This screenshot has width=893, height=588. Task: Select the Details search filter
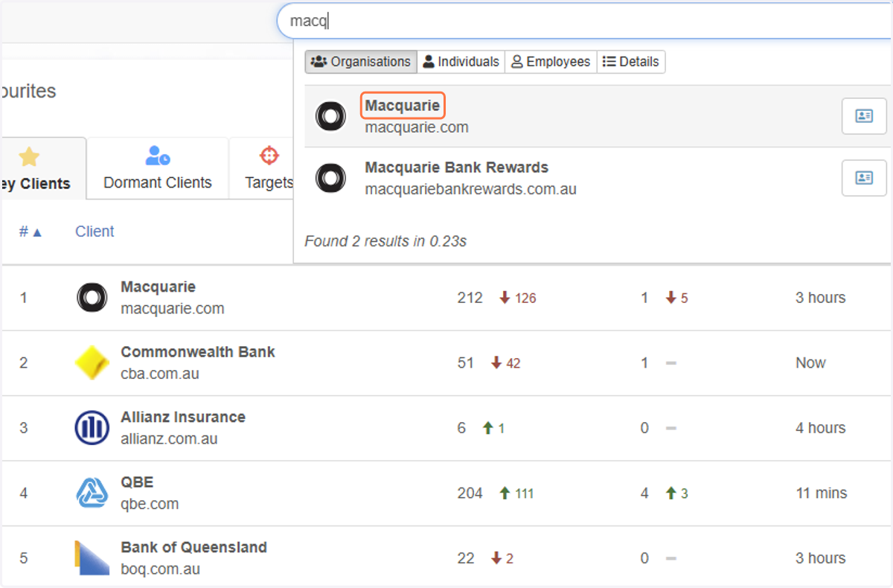click(x=631, y=62)
